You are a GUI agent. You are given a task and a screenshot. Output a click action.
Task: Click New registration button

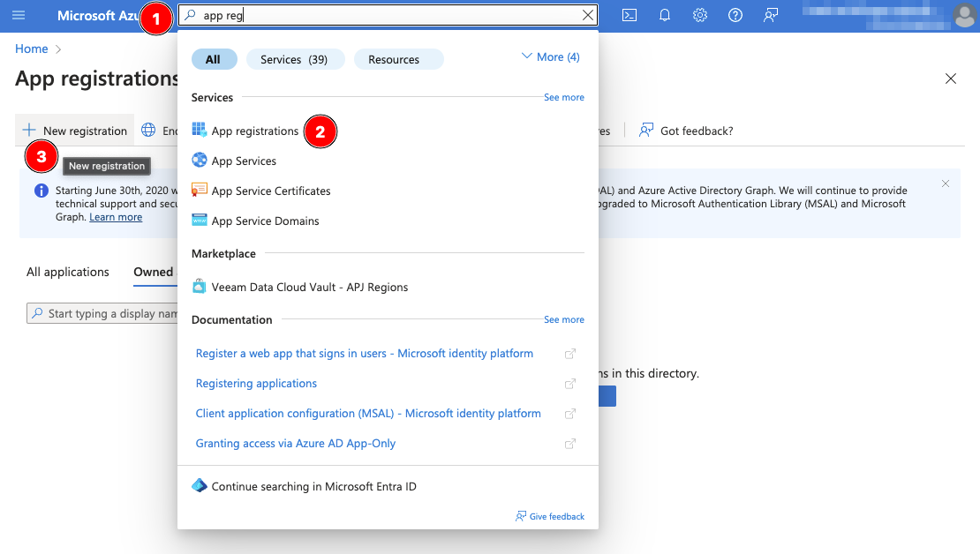point(74,130)
